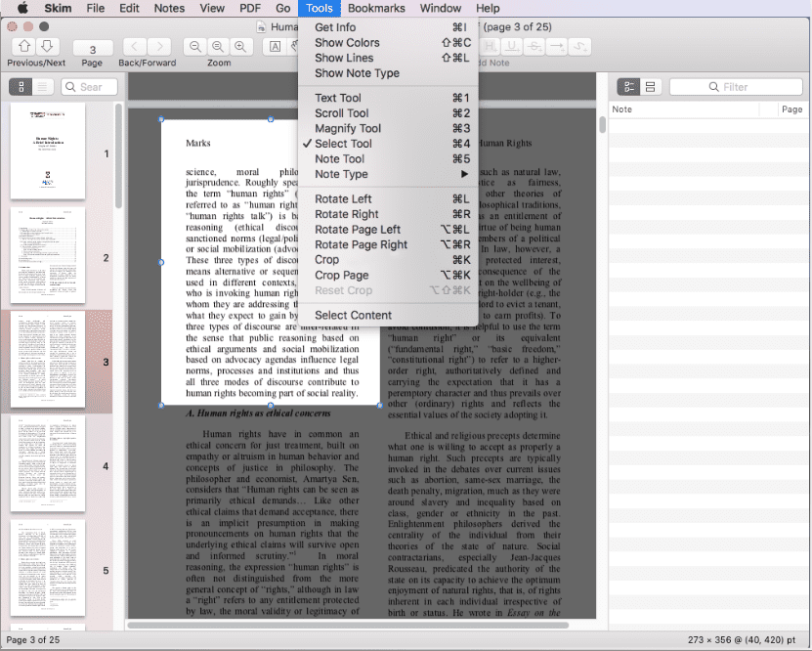Toggle thumbnail view in left sidebar

20,86
